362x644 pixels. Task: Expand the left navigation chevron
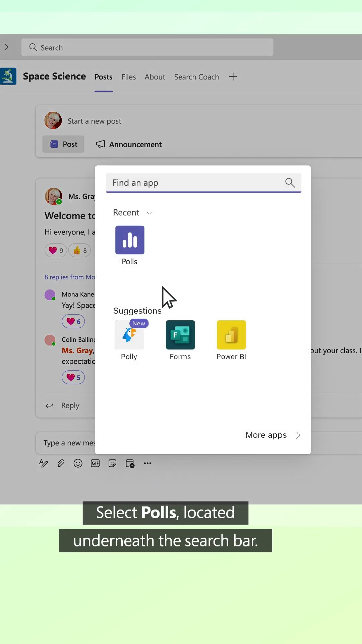pos(7,47)
